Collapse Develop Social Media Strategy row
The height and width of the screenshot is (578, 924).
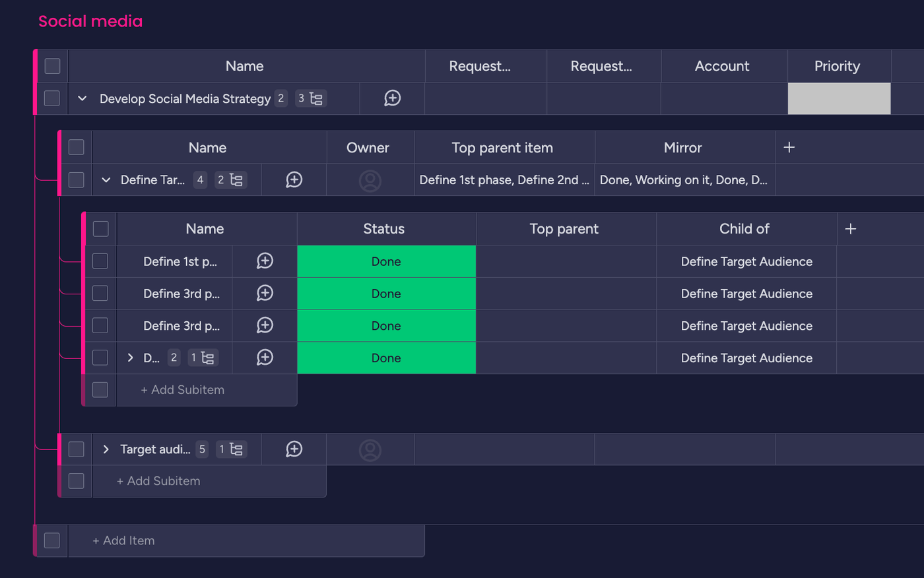tap(82, 98)
